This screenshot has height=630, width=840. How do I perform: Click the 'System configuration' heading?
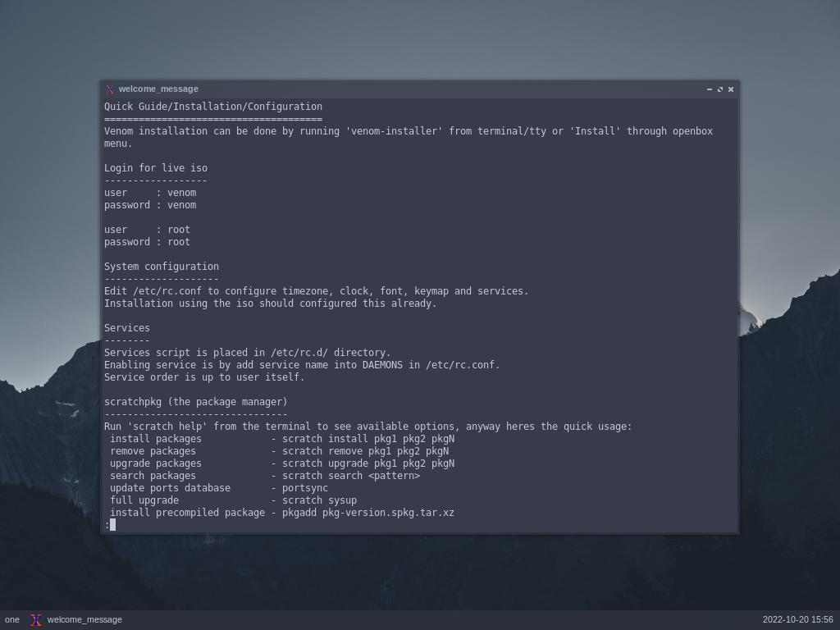tap(162, 267)
